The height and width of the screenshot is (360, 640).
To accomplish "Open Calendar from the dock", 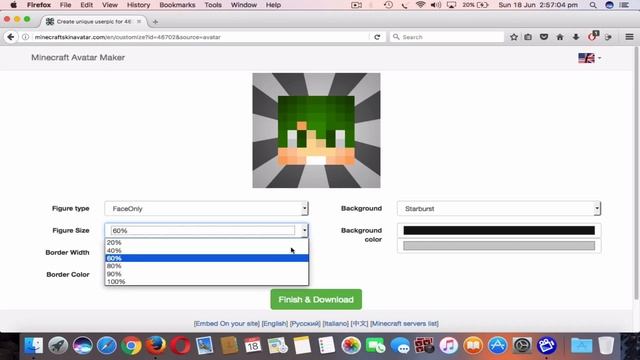I will point(253,345).
